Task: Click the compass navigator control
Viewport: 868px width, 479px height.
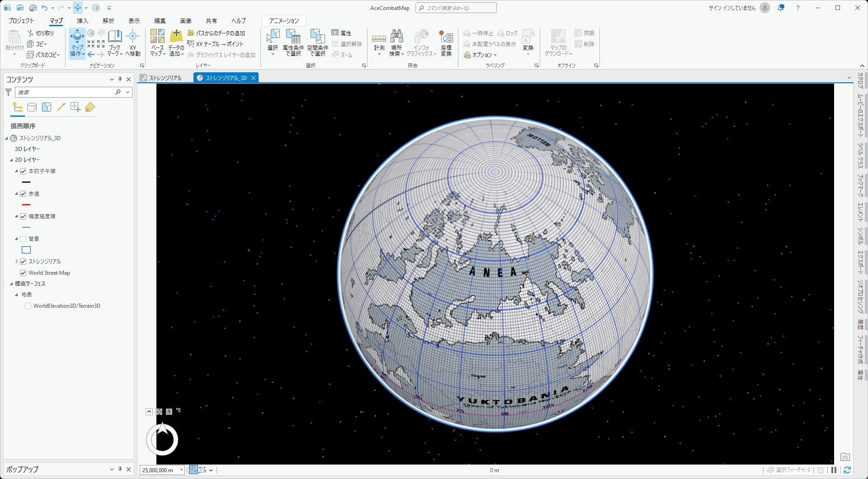Action: [162, 439]
